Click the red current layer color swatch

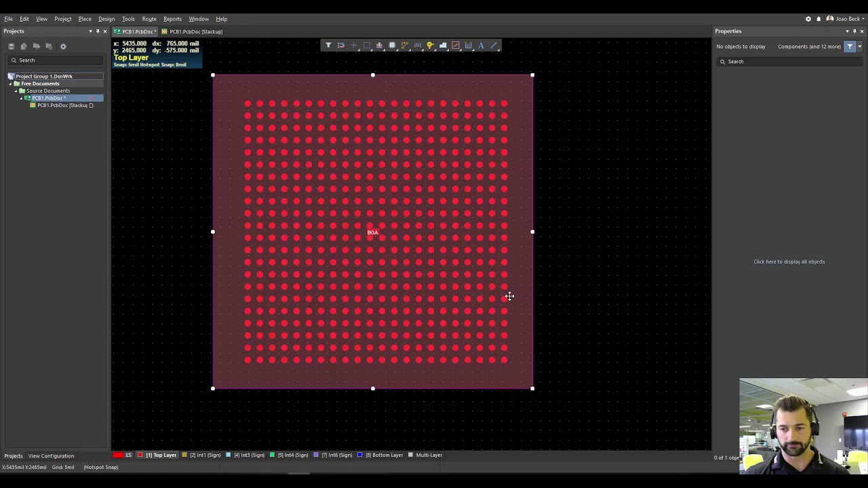pos(118,455)
